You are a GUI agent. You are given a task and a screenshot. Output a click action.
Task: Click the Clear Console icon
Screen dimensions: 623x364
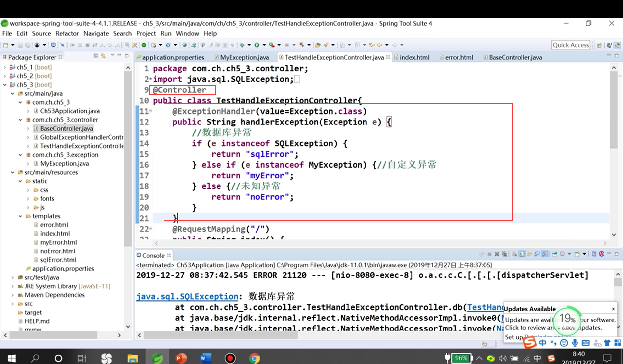click(514, 254)
